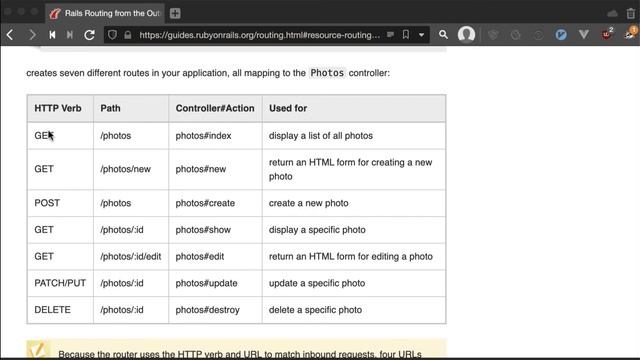Bookmark this page with the bookmark icon
The width and height of the screenshot is (640, 360).
click(x=406, y=35)
